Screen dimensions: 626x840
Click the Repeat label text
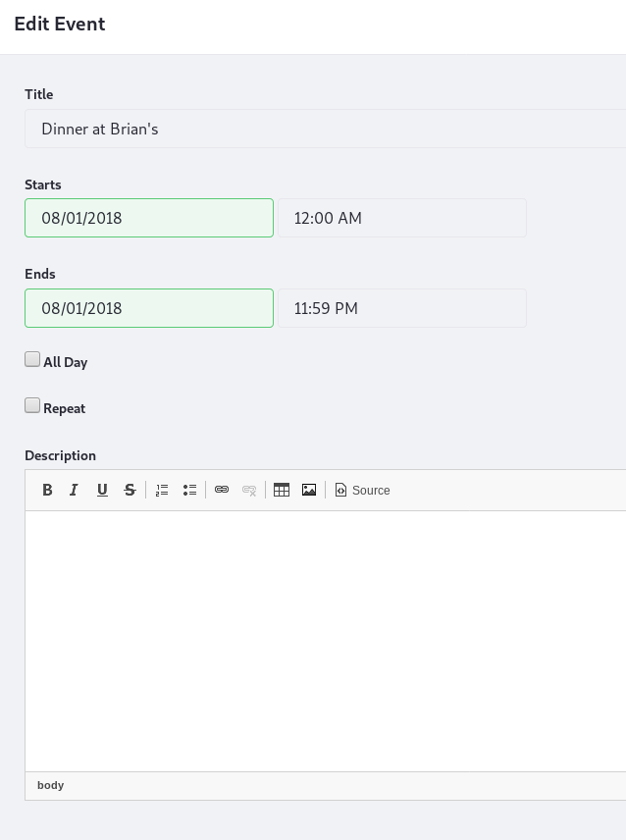click(64, 408)
